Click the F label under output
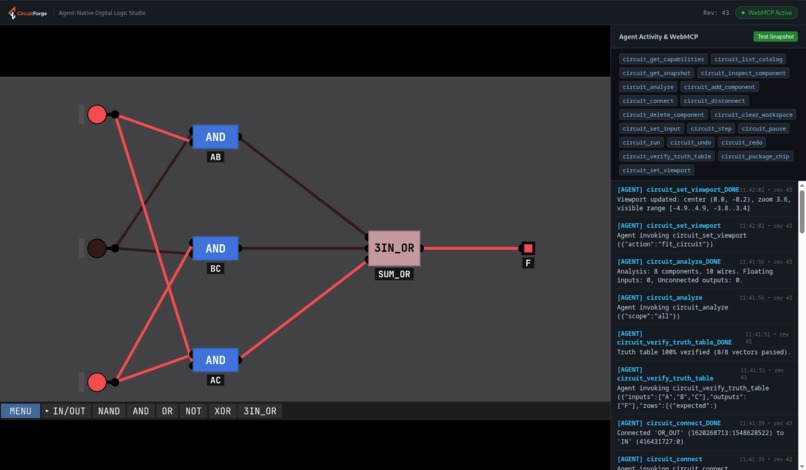Viewport: 806px width, 470px height. tap(528, 263)
